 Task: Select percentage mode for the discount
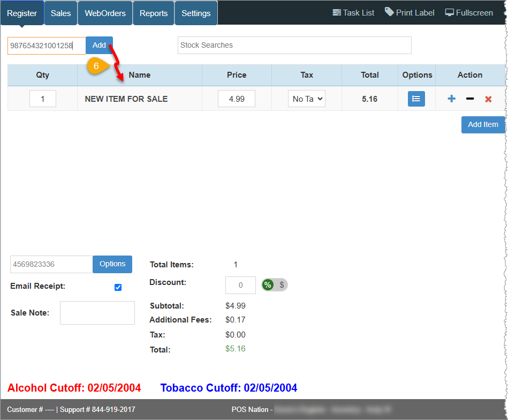click(x=268, y=285)
